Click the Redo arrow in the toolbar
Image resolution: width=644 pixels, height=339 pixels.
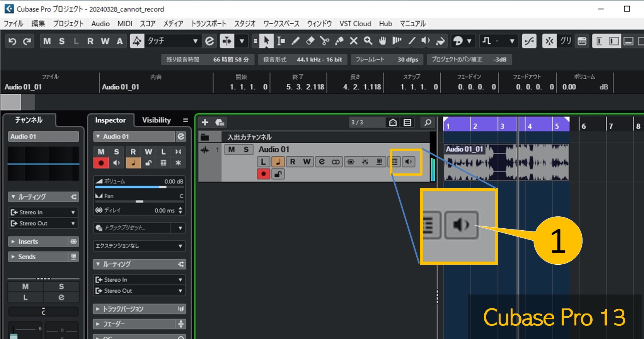coord(27,41)
